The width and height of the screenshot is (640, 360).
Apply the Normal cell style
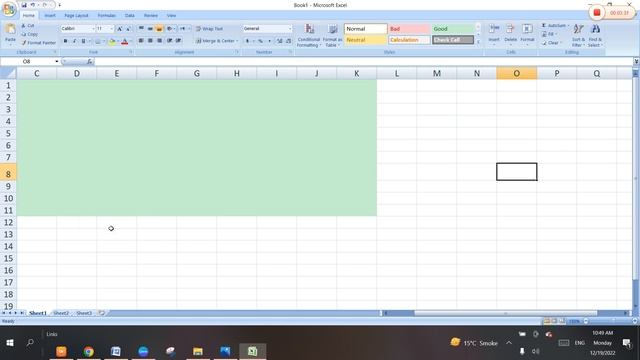(366, 29)
